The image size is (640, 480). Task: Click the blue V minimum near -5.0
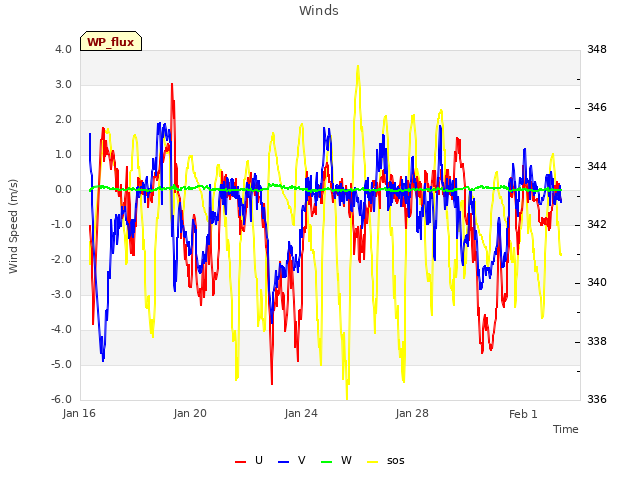tap(103, 360)
